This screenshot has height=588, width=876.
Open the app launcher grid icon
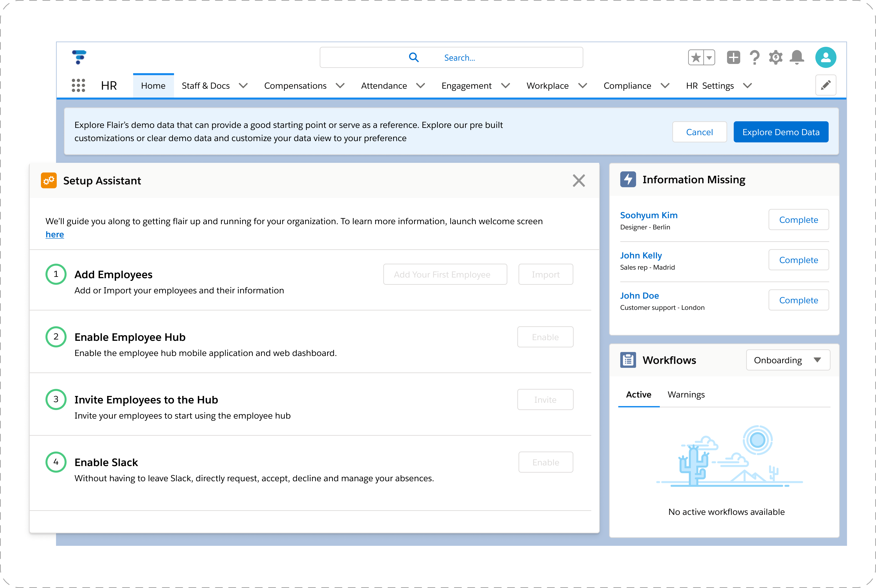click(78, 85)
